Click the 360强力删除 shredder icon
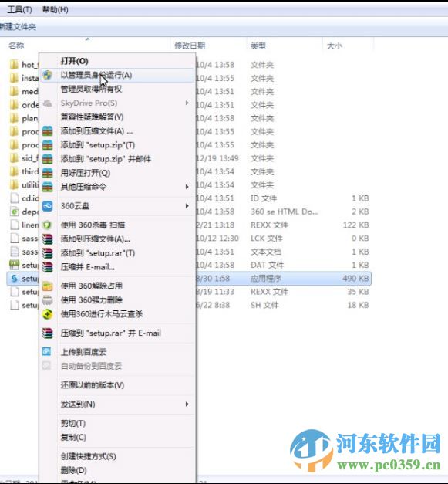This screenshot has height=484, width=448. click(47, 300)
